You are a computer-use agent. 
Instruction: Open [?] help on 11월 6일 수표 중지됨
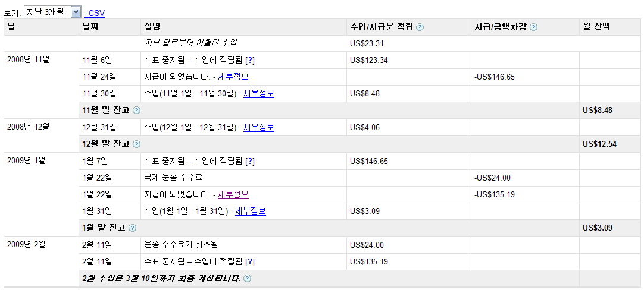(250, 60)
